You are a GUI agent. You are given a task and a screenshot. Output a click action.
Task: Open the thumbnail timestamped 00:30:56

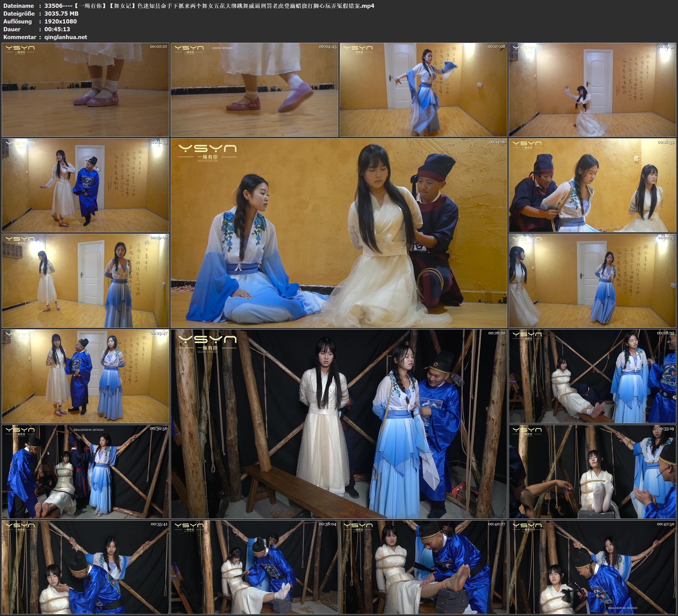(85, 471)
